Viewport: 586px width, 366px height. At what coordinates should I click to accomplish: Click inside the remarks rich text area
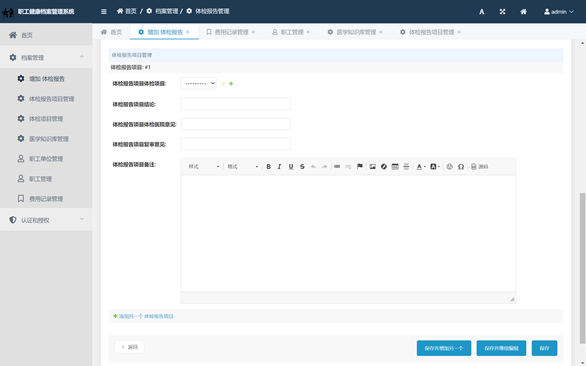point(348,233)
